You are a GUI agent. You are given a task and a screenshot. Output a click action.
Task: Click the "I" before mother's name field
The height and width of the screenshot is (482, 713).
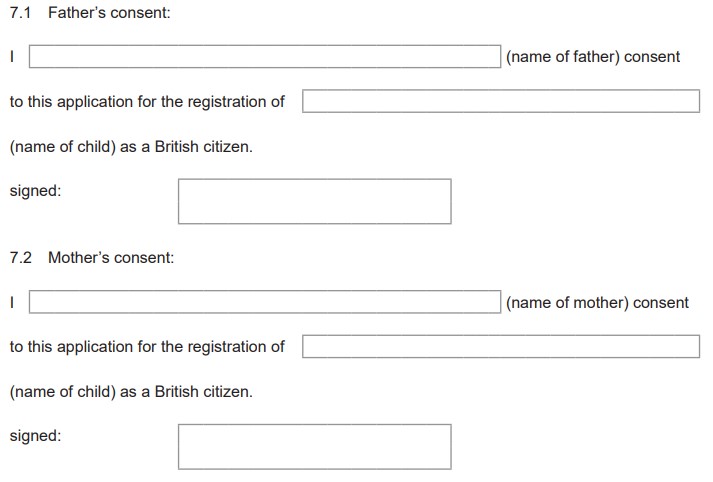click(12, 302)
